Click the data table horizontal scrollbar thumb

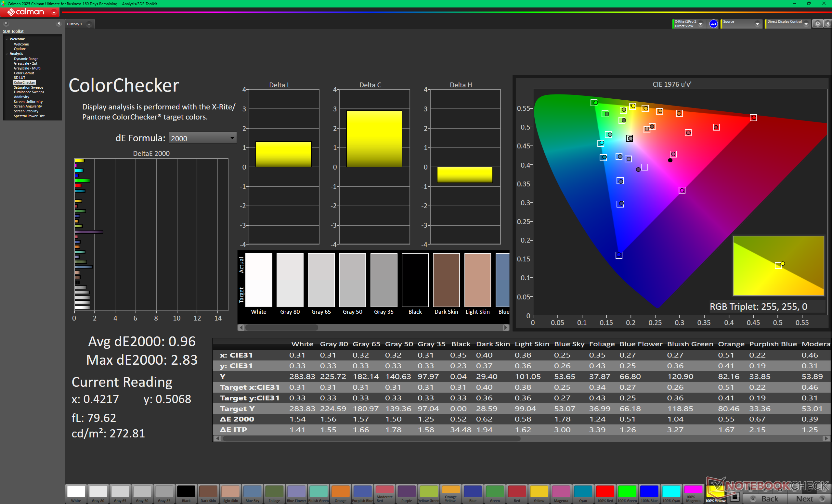[371, 438]
